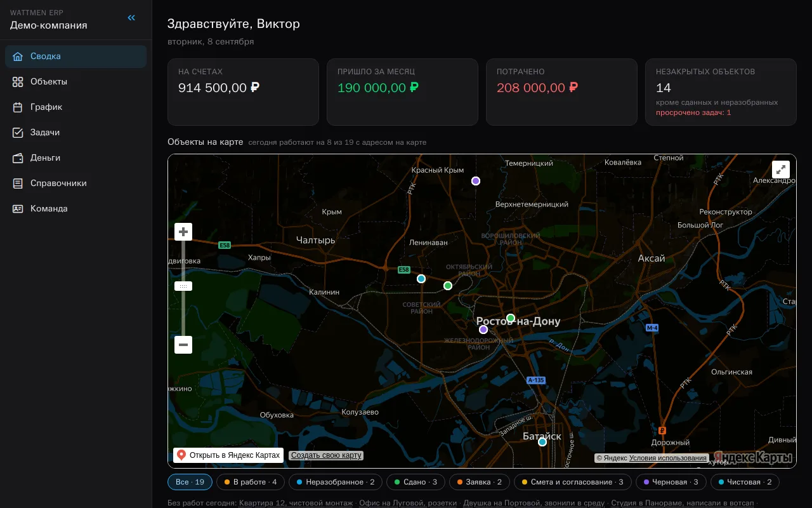Click the Объекты grid icon
The image size is (812, 508).
[18, 81]
